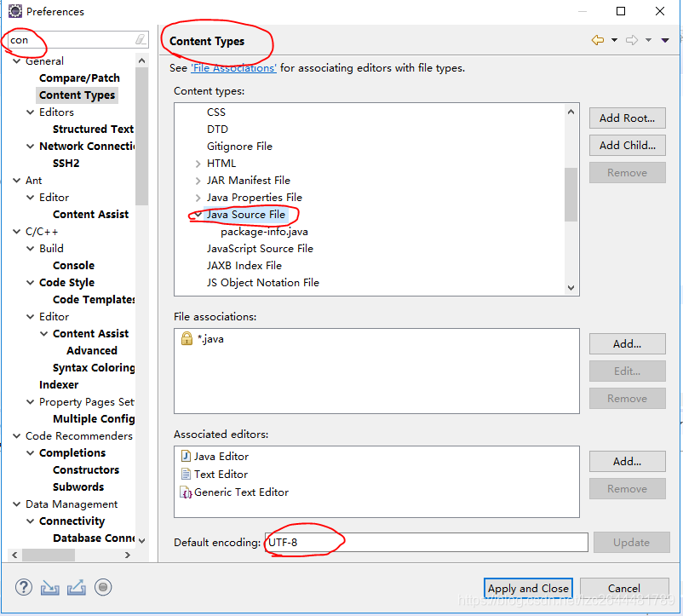Open Subwords completions page
683x616 pixels.
pos(78,486)
